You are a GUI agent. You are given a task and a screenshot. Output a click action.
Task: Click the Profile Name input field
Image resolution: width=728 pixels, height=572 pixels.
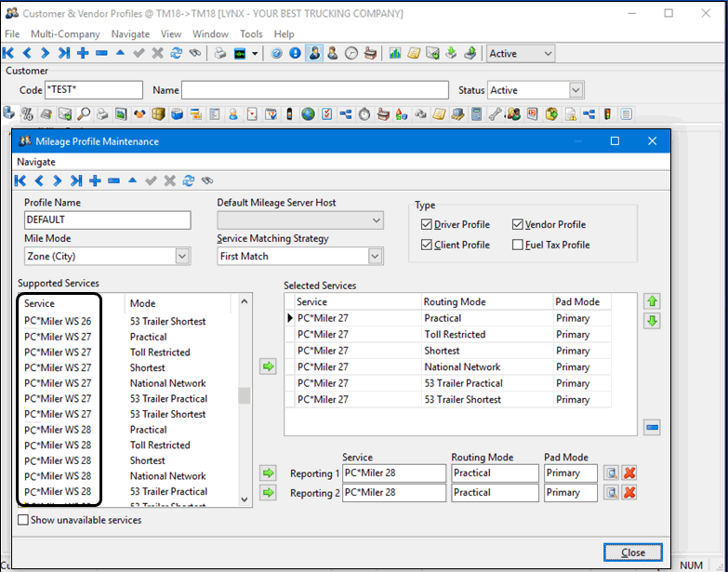107,220
